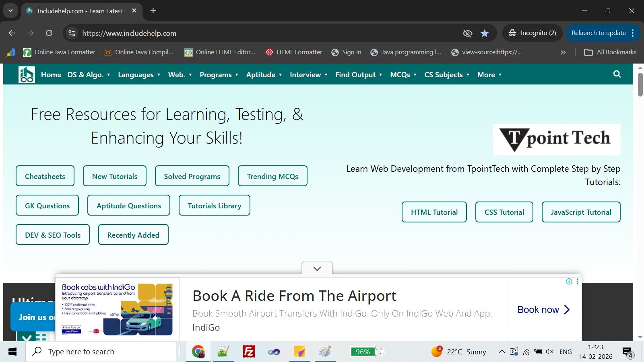Open the MCQs dropdown
Viewport: 644px width, 362px height.
pyautogui.click(x=403, y=75)
